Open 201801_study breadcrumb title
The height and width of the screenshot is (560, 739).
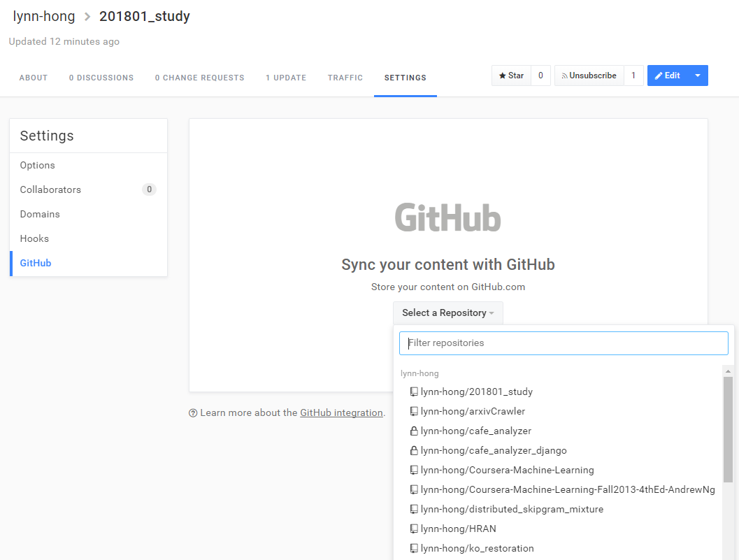[145, 16]
